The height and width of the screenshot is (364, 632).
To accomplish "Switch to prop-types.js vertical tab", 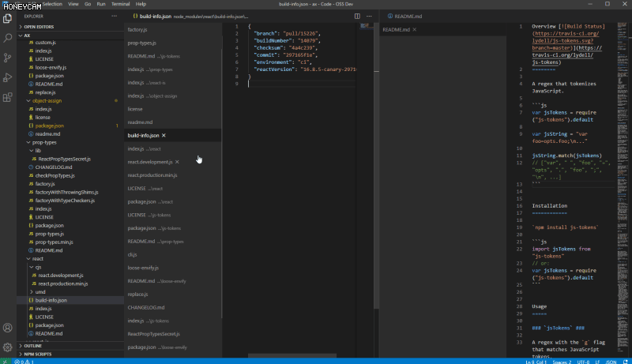I will (x=172, y=43).
